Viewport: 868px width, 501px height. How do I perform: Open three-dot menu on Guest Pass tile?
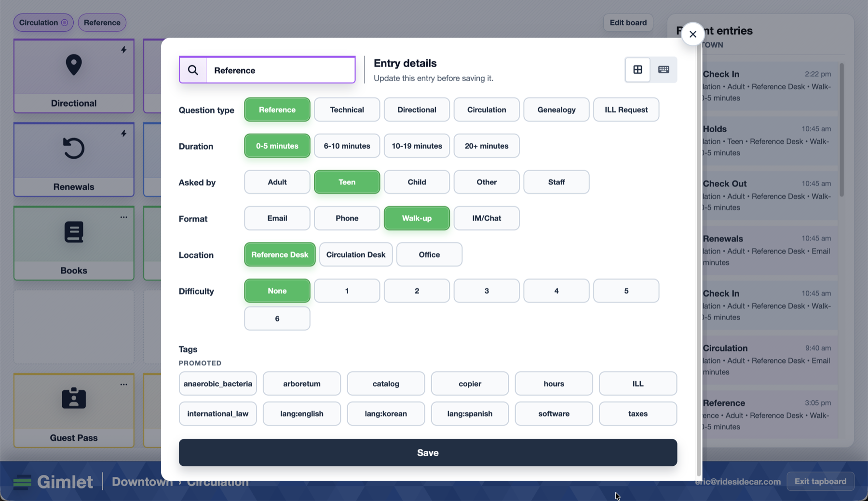124,385
